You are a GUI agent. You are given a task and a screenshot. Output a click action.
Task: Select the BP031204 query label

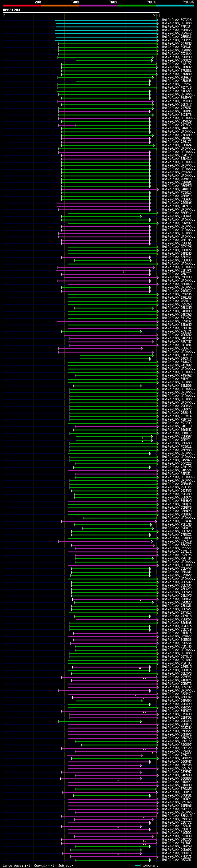[11, 10]
